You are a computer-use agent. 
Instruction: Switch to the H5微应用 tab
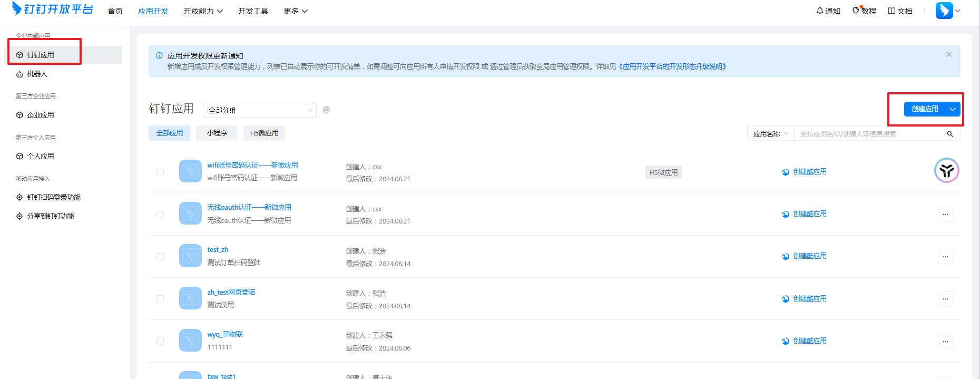[264, 133]
